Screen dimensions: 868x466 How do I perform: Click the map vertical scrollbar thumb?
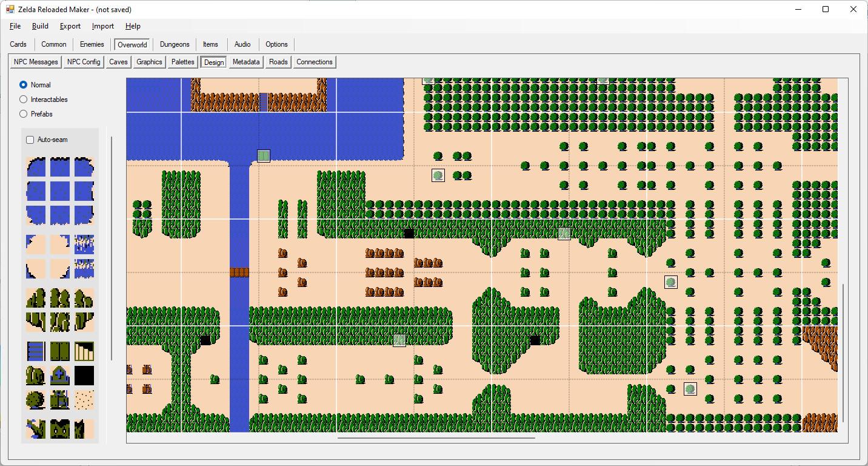point(843,353)
